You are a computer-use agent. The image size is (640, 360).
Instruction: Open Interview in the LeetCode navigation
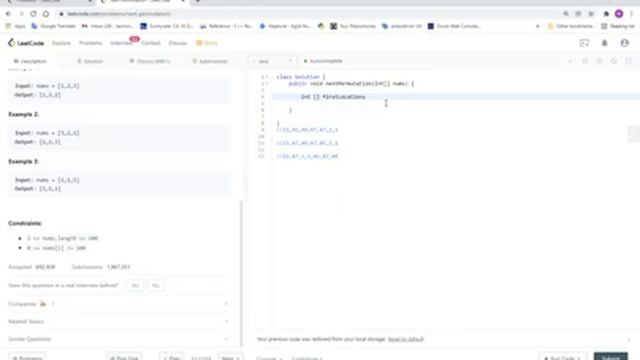tap(121, 43)
